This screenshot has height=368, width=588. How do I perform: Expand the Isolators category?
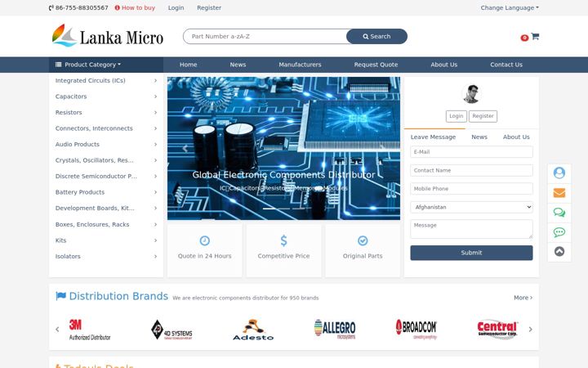click(x=106, y=256)
